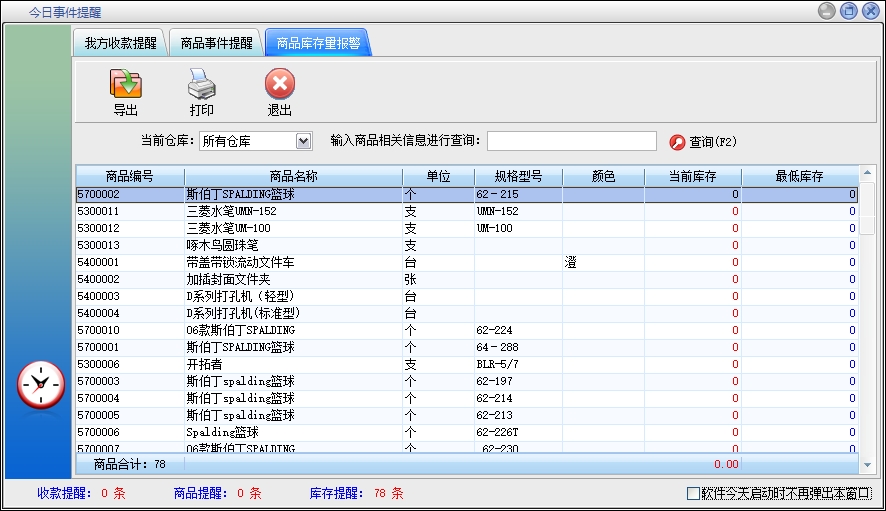Switch to the 我方收款提醒 tab
Image resolution: width=886 pixels, height=511 pixels.
tap(120, 43)
